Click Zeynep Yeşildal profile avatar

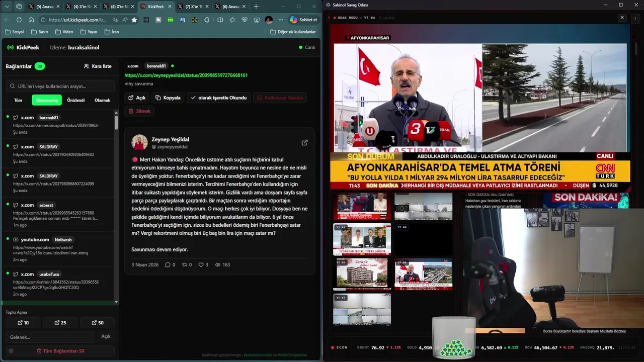pyautogui.click(x=139, y=142)
